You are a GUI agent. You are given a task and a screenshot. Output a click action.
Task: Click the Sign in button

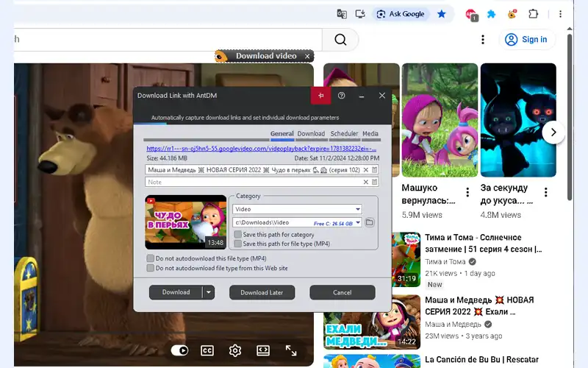click(x=526, y=40)
